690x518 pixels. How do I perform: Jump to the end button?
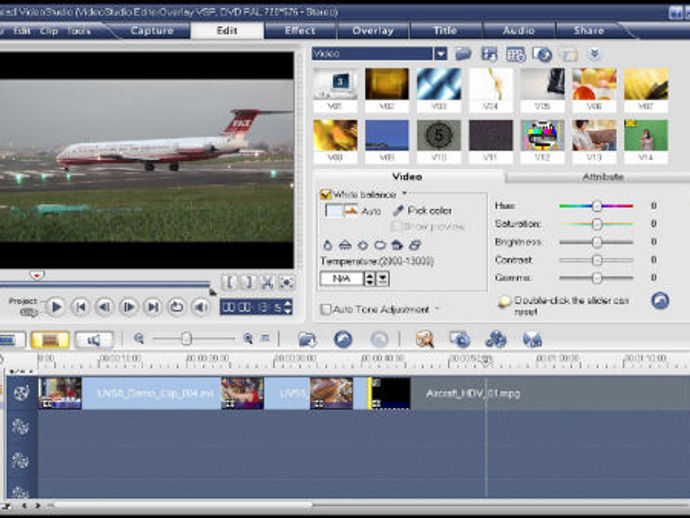[153, 307]
